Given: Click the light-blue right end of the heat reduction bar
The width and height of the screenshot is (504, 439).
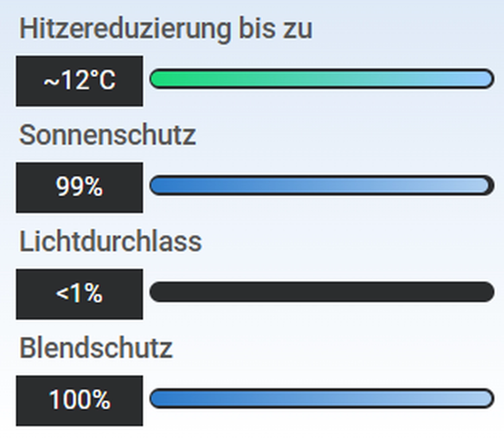Looking at the screenshot, I should point(486,79).
